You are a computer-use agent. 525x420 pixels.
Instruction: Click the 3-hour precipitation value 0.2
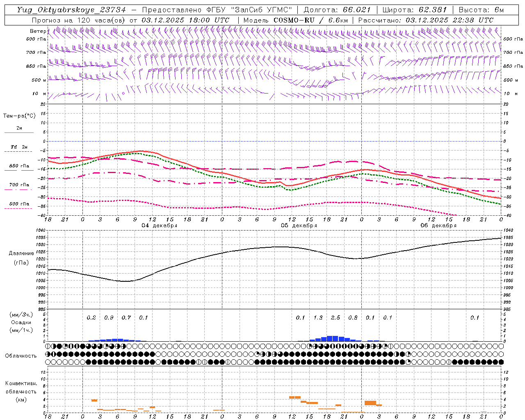[x=91, y=318]
